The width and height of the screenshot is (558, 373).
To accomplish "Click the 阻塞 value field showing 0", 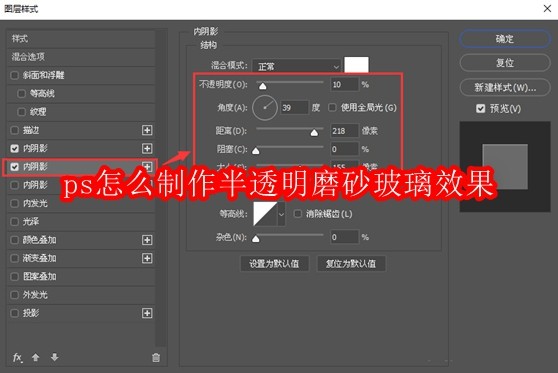I will [344, 149].
